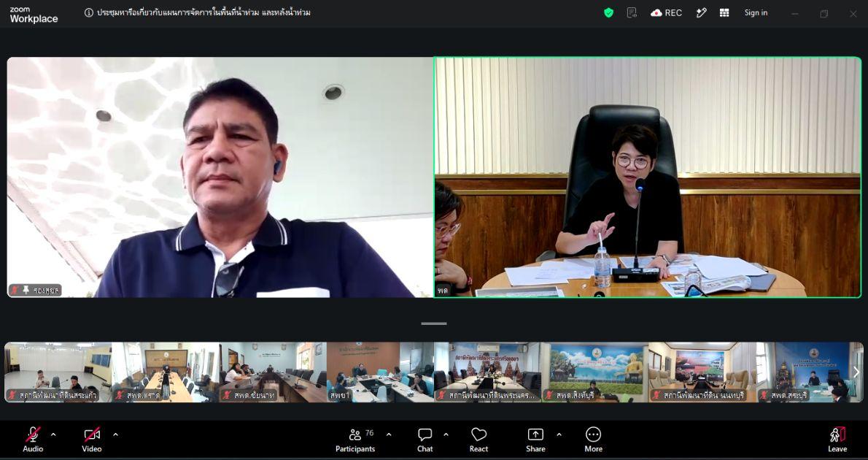Viewport: 868px width, 460px height.
Task: Expand video options arrow next to Video
Action: coord(115,434)
